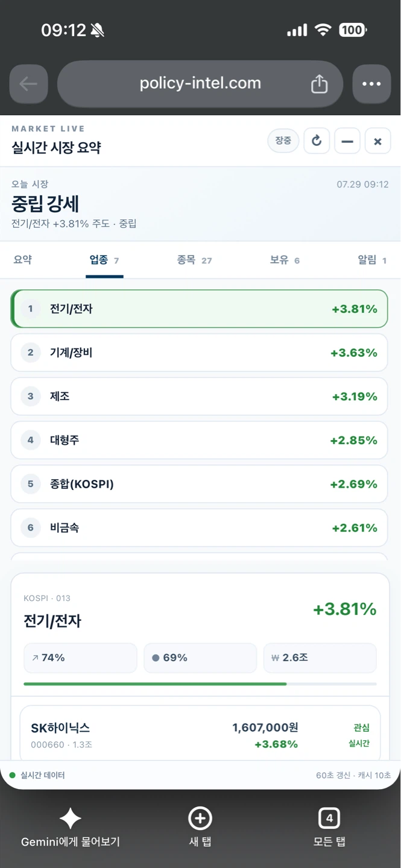The width and height of the screenshot is (401, 868).
Task: Open the 알림 alerts tab
Action: tap(372, 260)
